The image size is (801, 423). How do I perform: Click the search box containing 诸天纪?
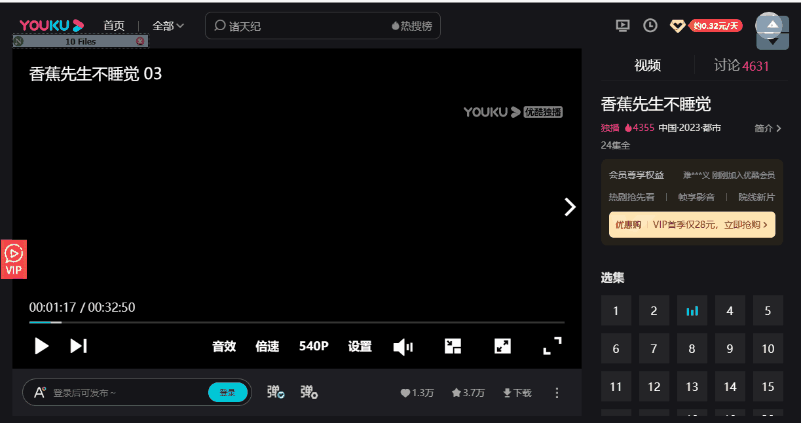(322, 26)
